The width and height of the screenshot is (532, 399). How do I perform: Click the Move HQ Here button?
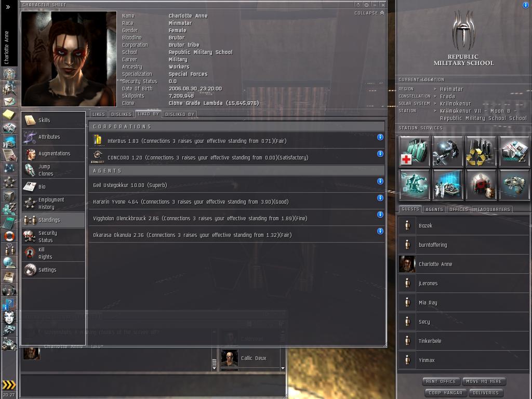pyautogui.click(x=484, y=381)
